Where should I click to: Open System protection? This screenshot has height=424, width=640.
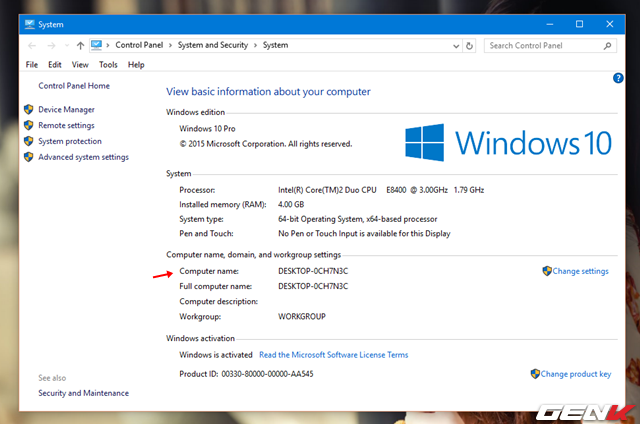coord(70,141)
